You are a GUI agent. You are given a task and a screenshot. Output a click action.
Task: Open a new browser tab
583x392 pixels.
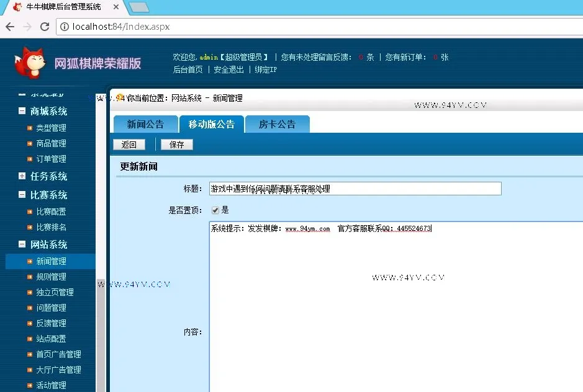138,7
